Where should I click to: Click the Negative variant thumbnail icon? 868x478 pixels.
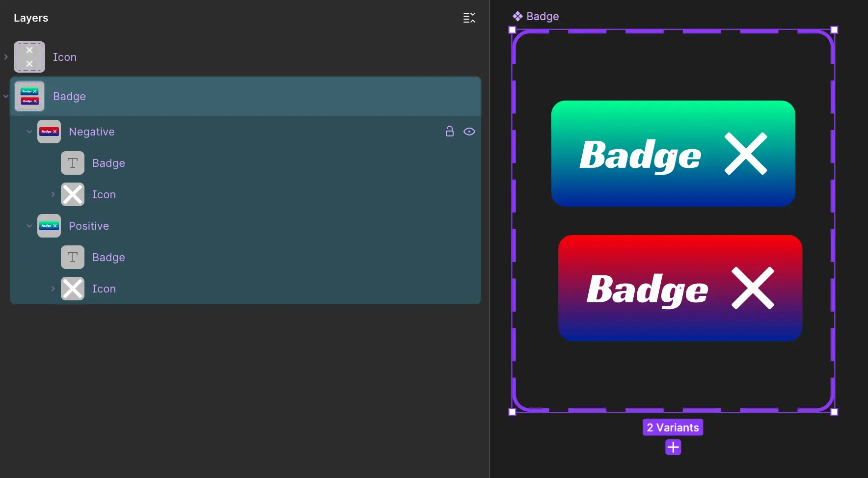[49, 132]
